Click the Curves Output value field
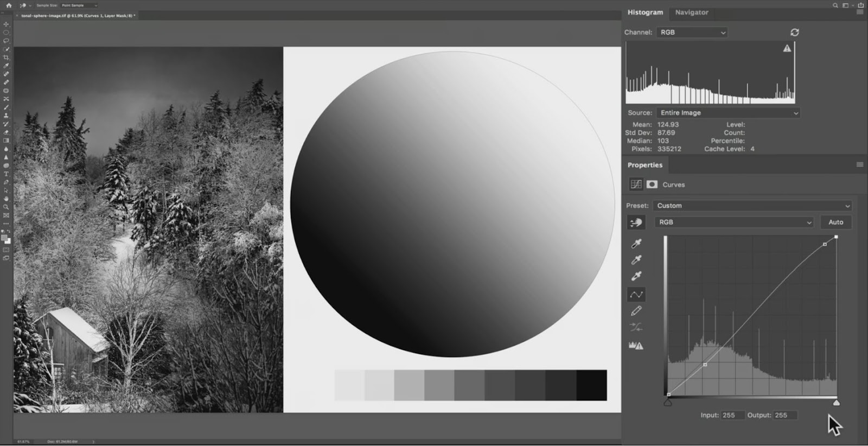 click(x=785, y=415)
